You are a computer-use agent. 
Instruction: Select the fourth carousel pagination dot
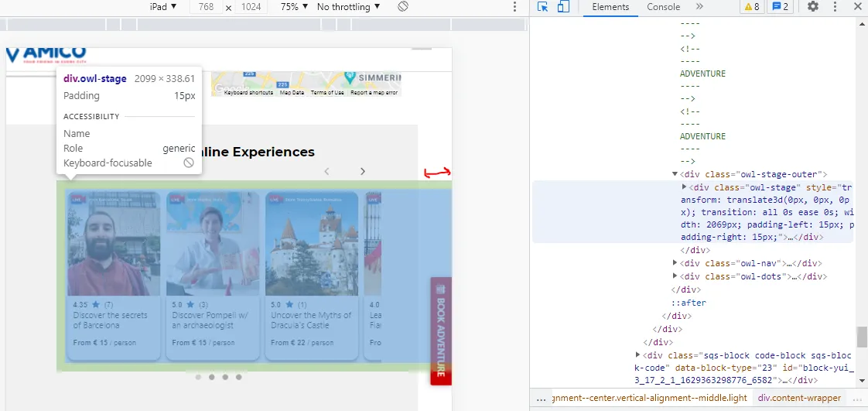pyautogui.click(x=238, y=377)
